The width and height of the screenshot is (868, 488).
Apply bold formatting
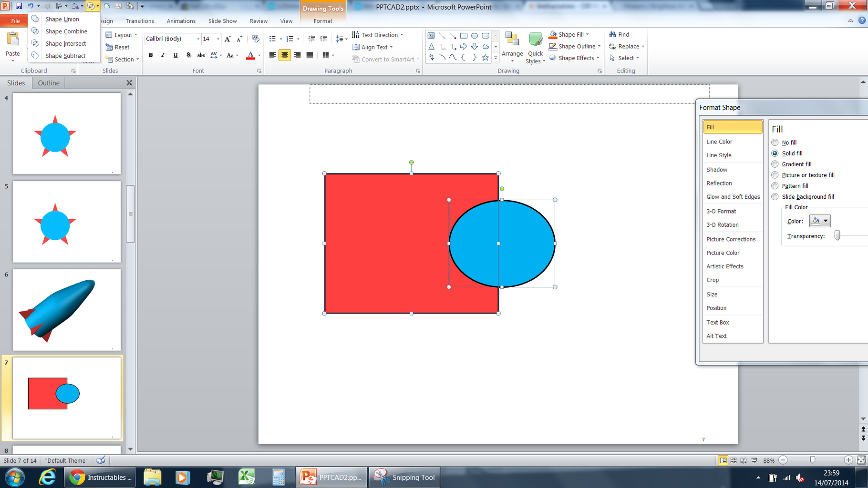coord(150,55)
